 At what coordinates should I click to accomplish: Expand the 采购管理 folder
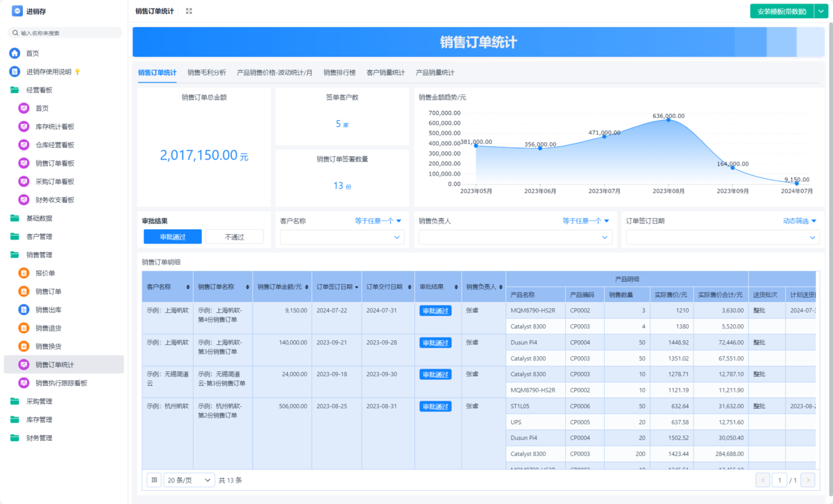[x=40, y=401]
